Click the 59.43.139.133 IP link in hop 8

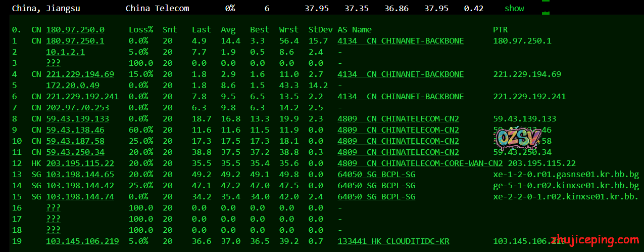(x=77, y=119)
